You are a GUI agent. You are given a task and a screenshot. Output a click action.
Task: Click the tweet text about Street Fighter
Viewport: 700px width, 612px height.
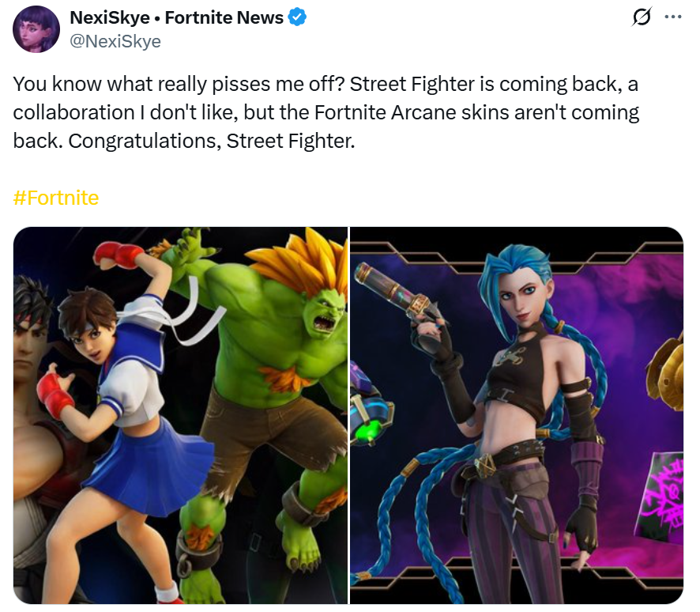(x=326, y=112)
